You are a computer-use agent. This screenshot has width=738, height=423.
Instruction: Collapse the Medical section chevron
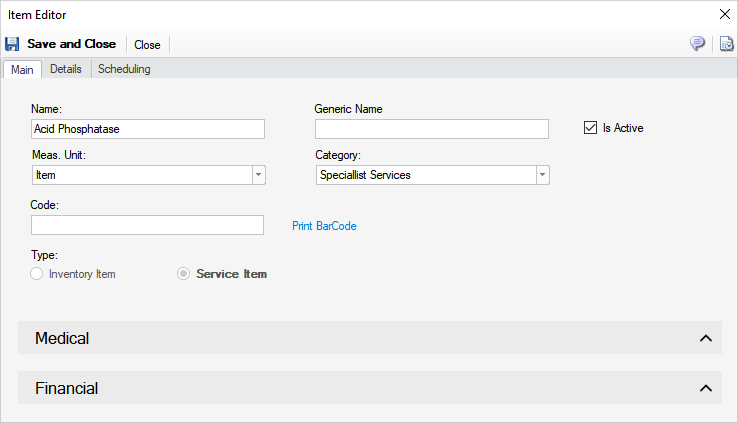tap(706, 339)
